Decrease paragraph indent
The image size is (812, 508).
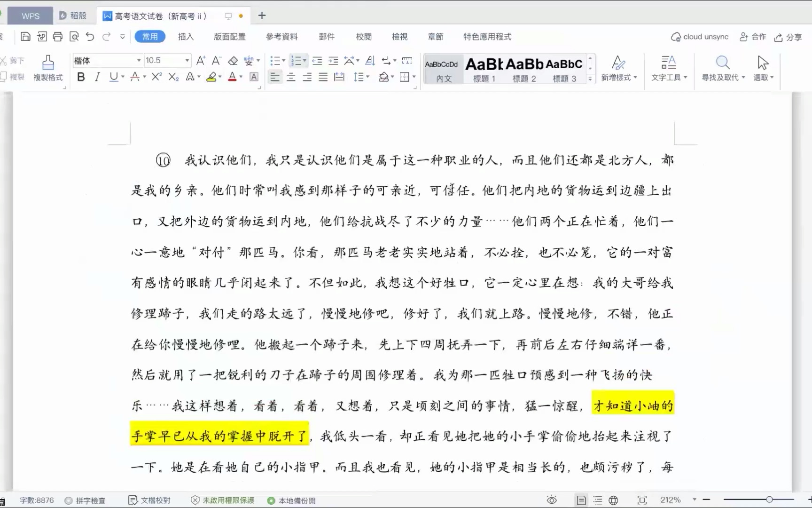[x=317, y=61]
